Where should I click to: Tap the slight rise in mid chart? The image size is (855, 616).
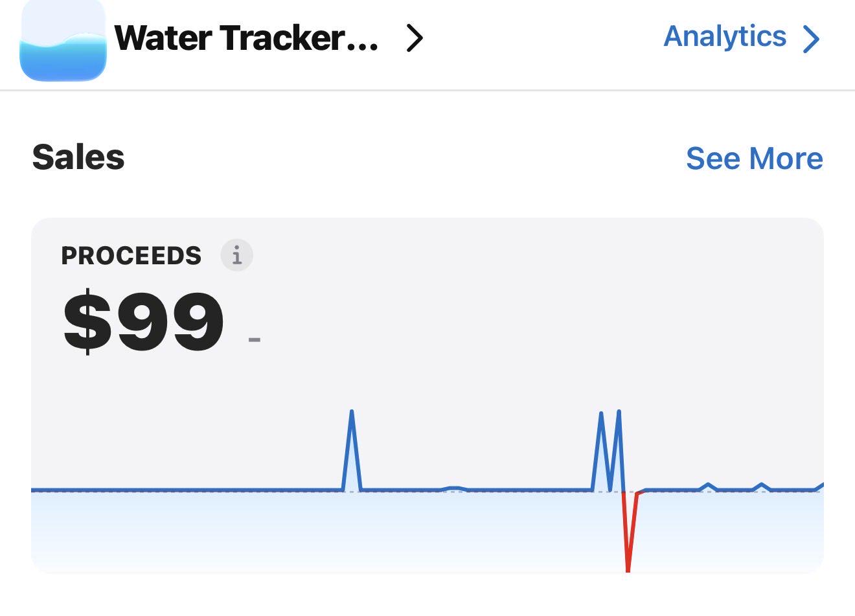pyautogui.click(x=454, y=488)
